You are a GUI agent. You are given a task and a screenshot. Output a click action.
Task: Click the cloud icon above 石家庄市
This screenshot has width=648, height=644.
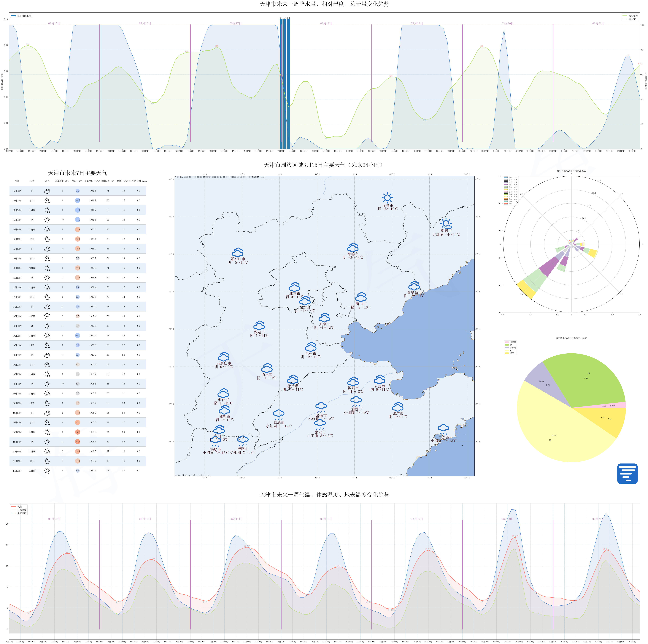point(224,356)
